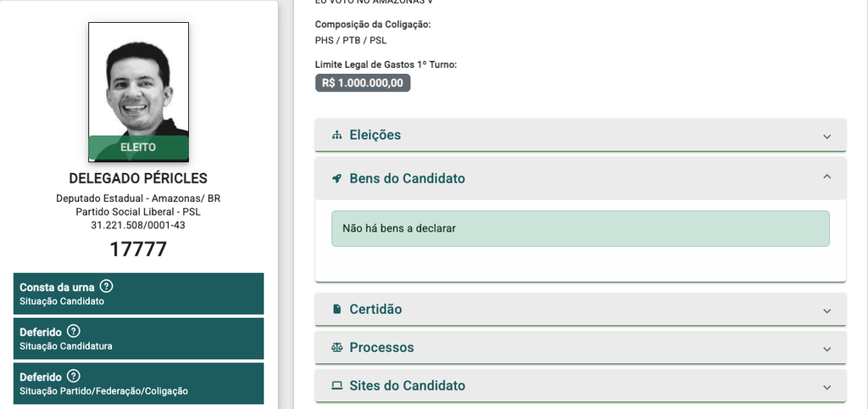Click the Consta da urna status box

coord(138,293)
